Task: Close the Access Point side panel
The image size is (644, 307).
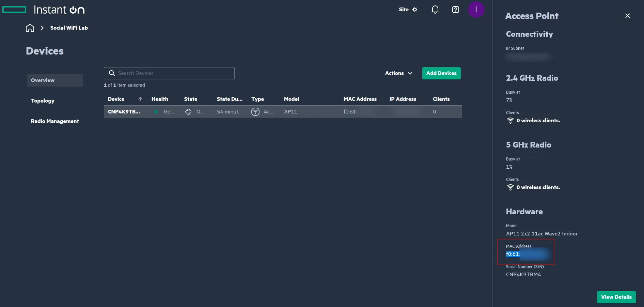Action: coord(627,16)
